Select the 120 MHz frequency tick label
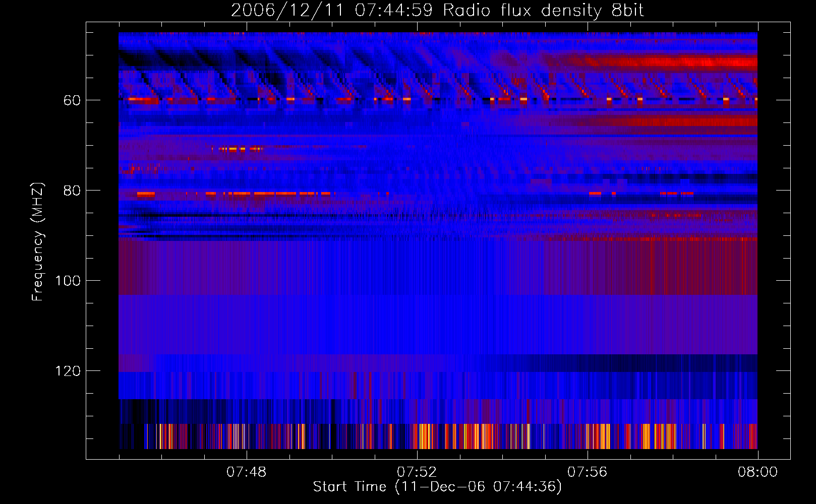 click(68, 371)
